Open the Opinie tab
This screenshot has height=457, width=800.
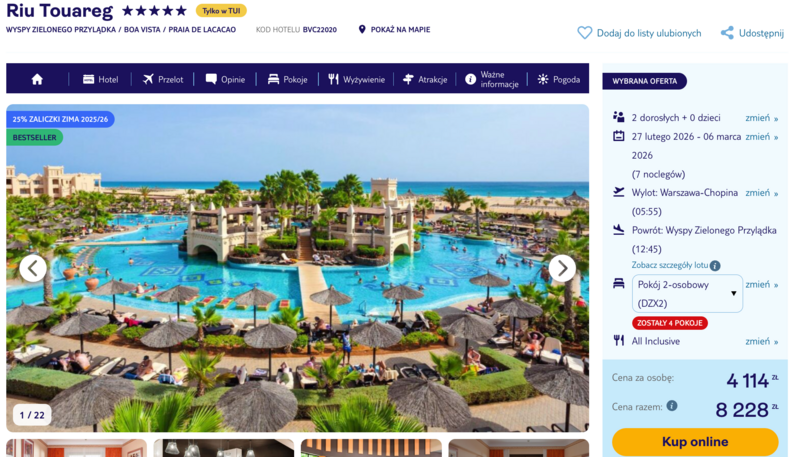coord(225,79)
